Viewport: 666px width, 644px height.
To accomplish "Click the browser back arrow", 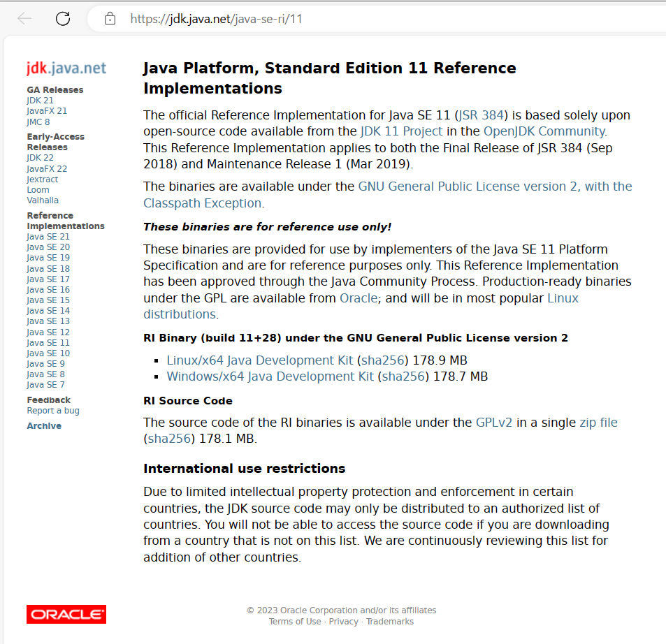I will [24, 18].
